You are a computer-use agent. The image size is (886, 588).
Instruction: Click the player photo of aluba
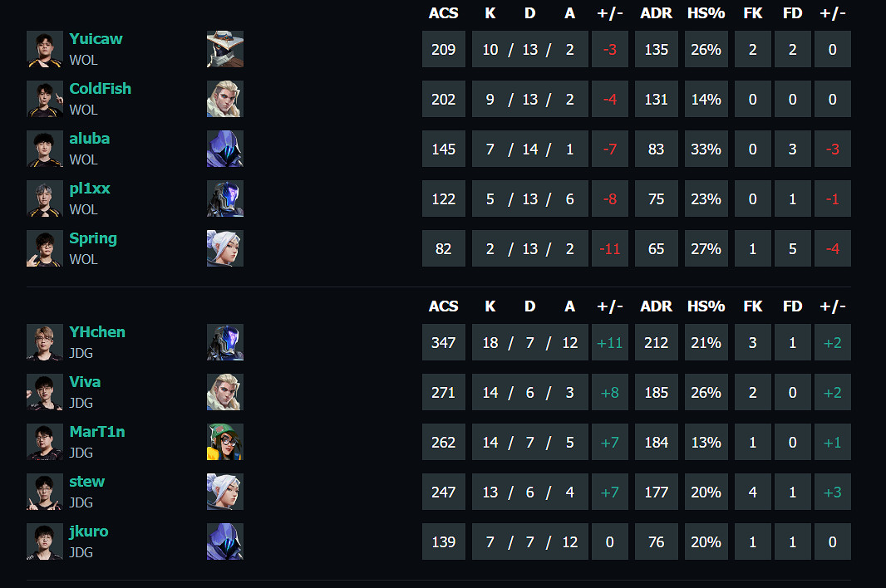coord(45,149)
